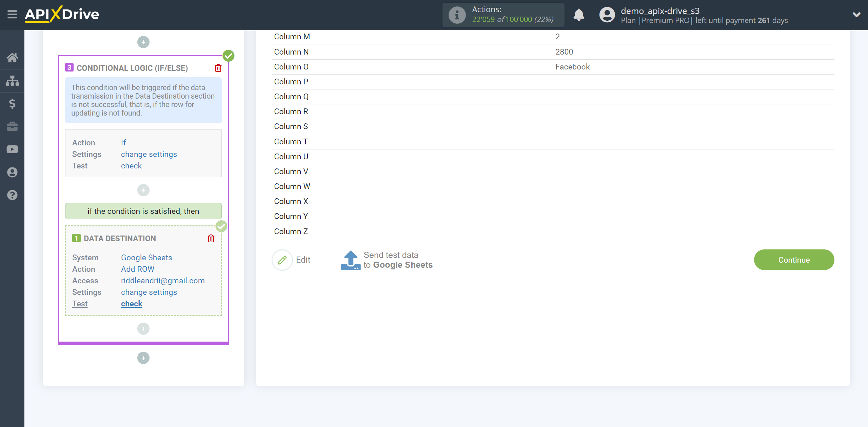Image resolution: width=868 pixels, height=427 pixels.
Task: Click Facebook value in Column O
Action: coord(573,67)
